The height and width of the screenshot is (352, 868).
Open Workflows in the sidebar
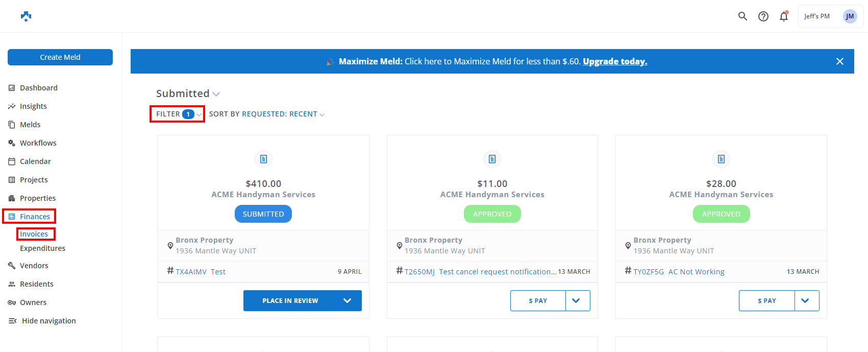coord(38,143)
